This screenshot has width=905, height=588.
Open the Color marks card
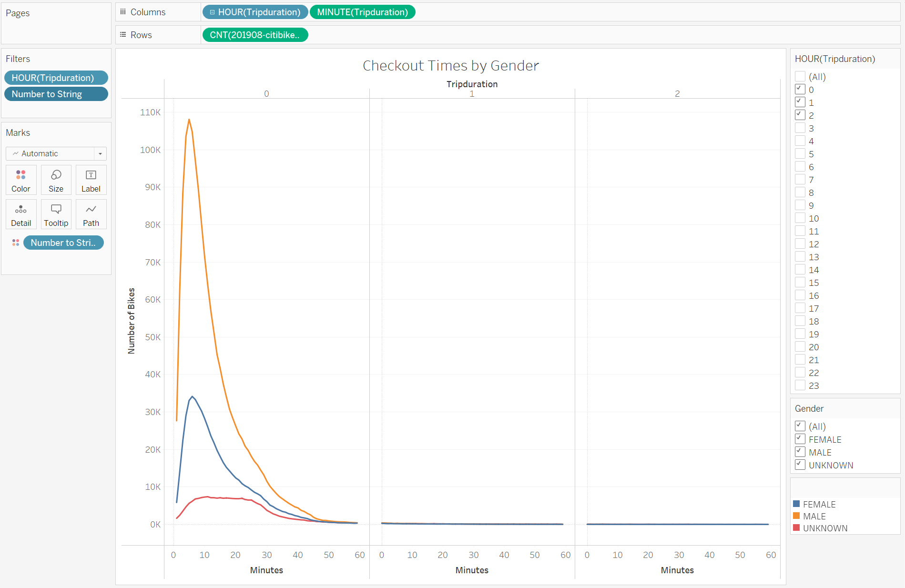pos(21,180)
